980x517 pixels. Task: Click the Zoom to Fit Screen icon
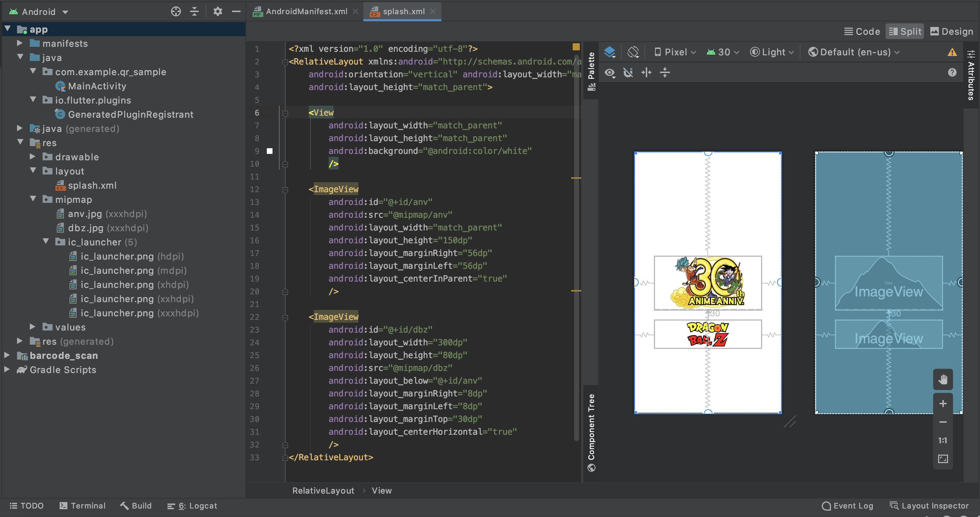943,459
